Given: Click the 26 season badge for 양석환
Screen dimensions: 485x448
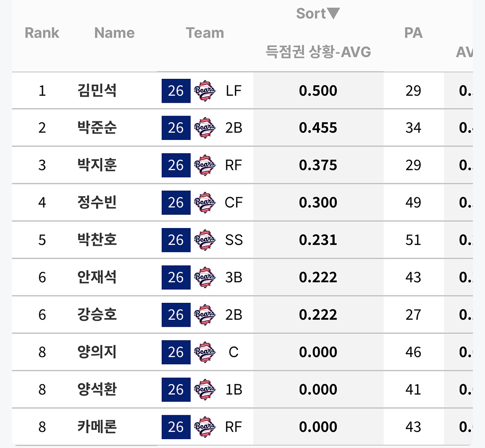Looking at the screenshot, I should point(176,390).
